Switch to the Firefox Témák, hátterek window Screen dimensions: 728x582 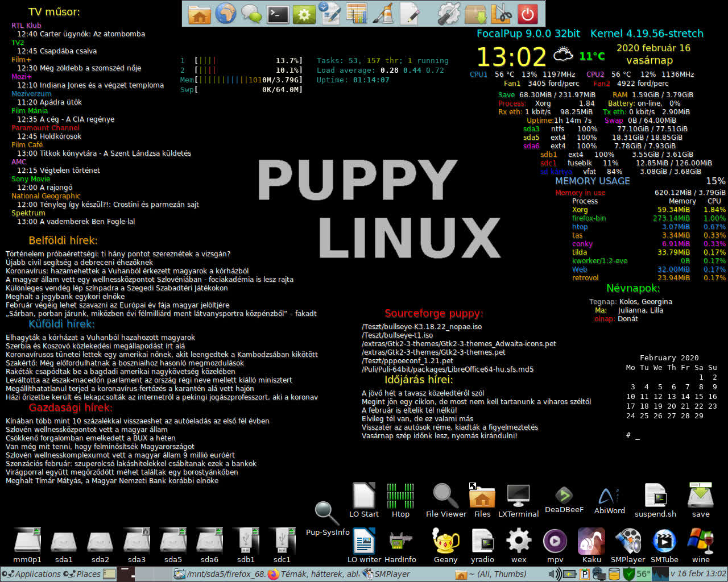click(314, 574)
